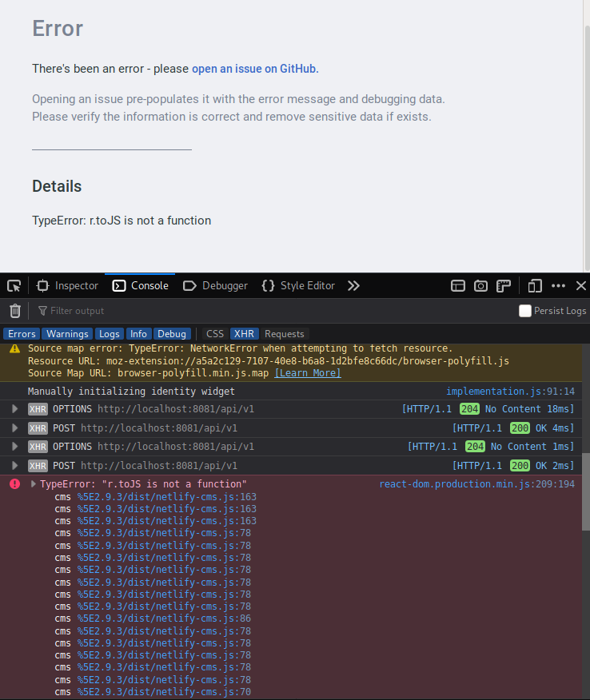This screenshot has width=590, height=700.
Task: Toggle the Errors filter
Action: click(22, 334)
